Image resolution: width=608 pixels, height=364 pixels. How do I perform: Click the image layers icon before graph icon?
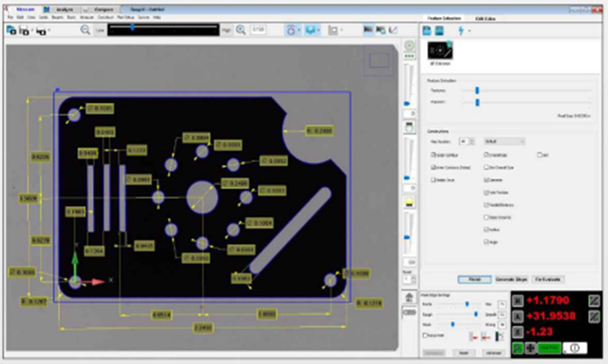click(381, 30)
